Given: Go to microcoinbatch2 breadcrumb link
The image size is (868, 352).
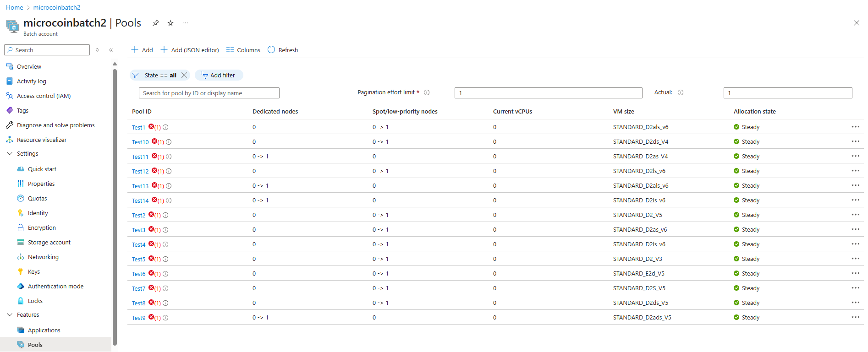Looking at the screenshot, I should (x=57, y=7).
